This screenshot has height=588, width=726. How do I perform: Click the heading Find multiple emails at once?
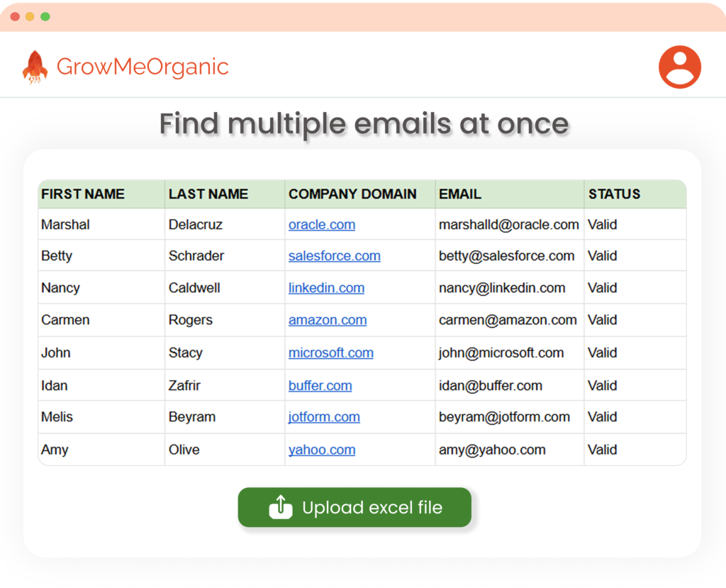pos(364,123)
